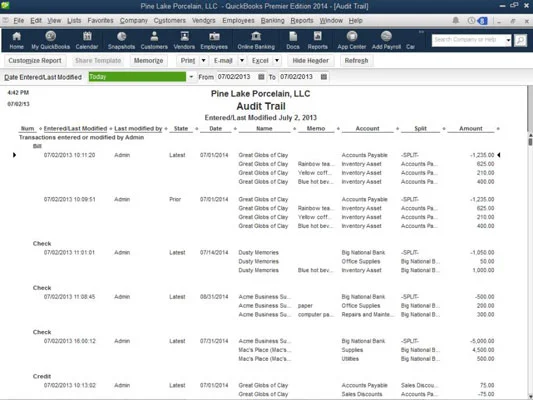The height and width of the screenshot is (400, 533).
Task: Click the Search Company or Help field
Action: pos(468,40)
